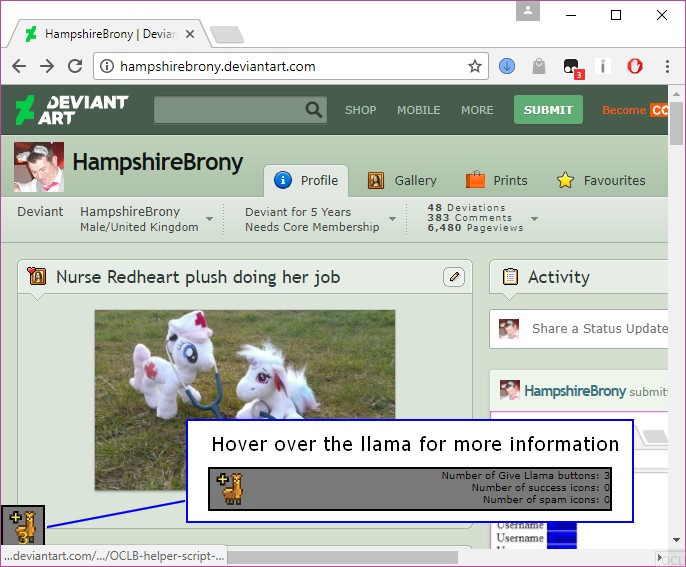Click the Nurse Redheart plush title link
This screenshot has height=567, width=686.
coord(198,277)
